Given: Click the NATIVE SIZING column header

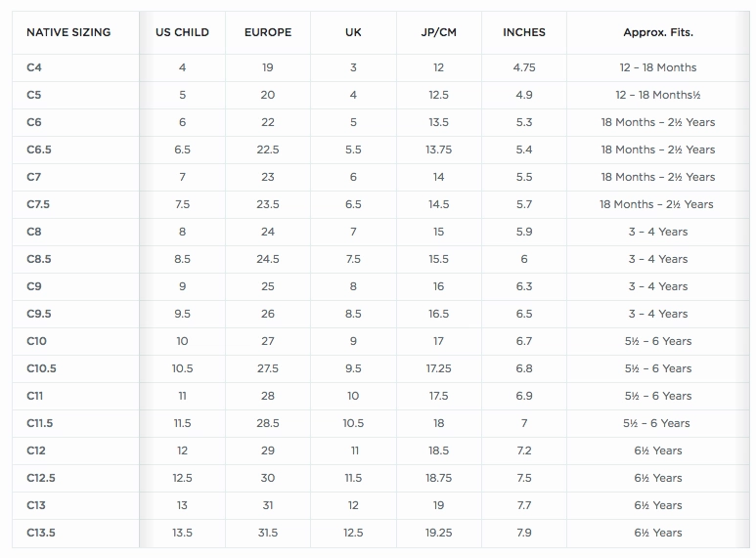Looking at the screenshot, I should point(68,32).
